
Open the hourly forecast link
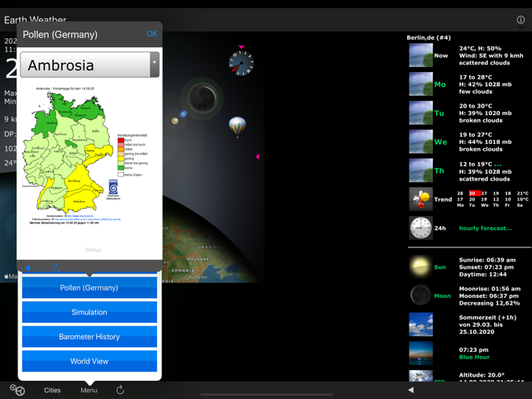click(x=485, y=228)
